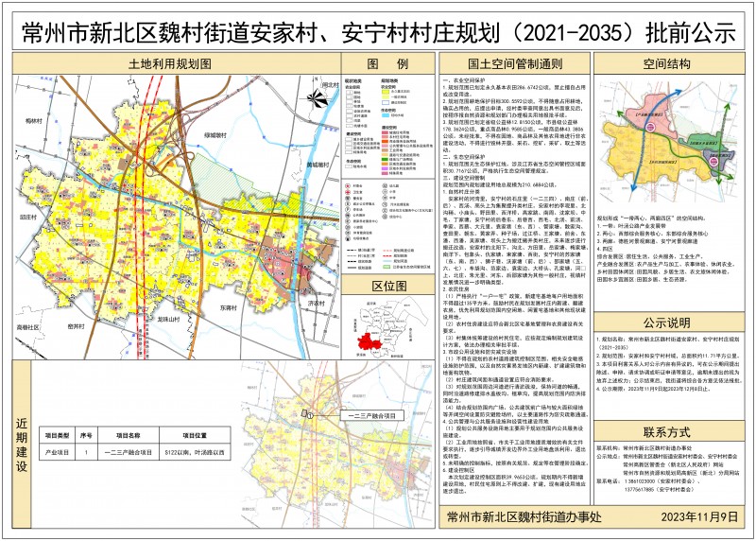Click the 高巷社区 label on the map

tap(27, 327)
